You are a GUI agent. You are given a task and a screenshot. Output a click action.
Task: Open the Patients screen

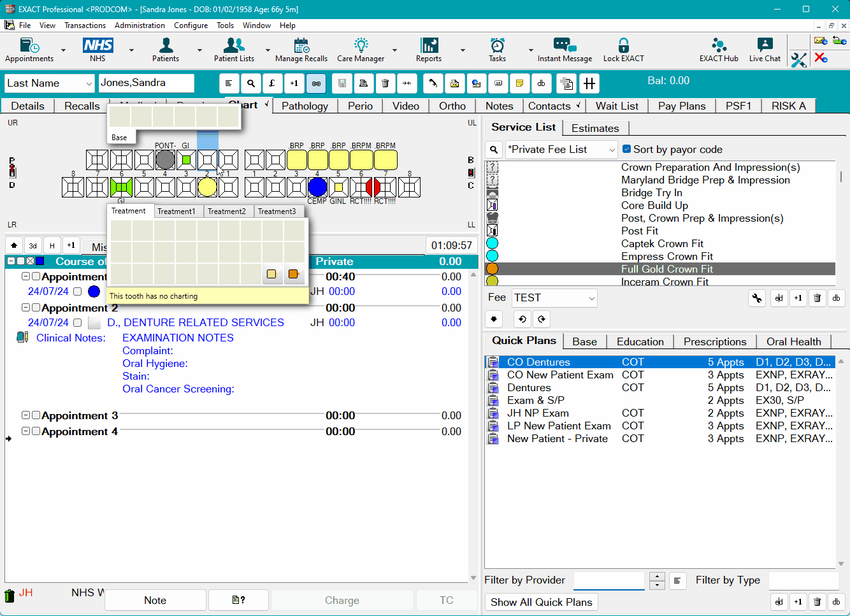point(166,50)
